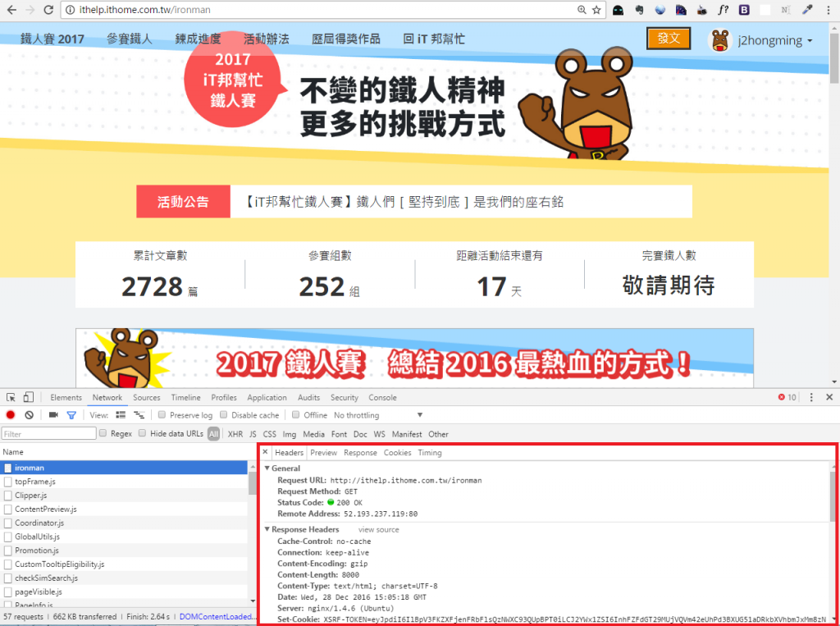Click the globe extension icon

(x=660, y=10)
